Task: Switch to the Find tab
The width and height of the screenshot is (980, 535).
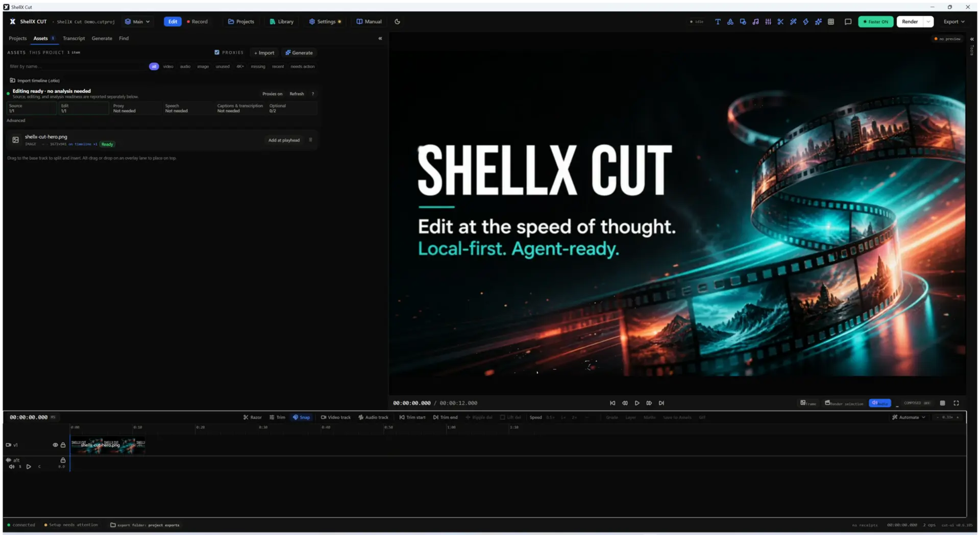Action: [x=124, y=38]
